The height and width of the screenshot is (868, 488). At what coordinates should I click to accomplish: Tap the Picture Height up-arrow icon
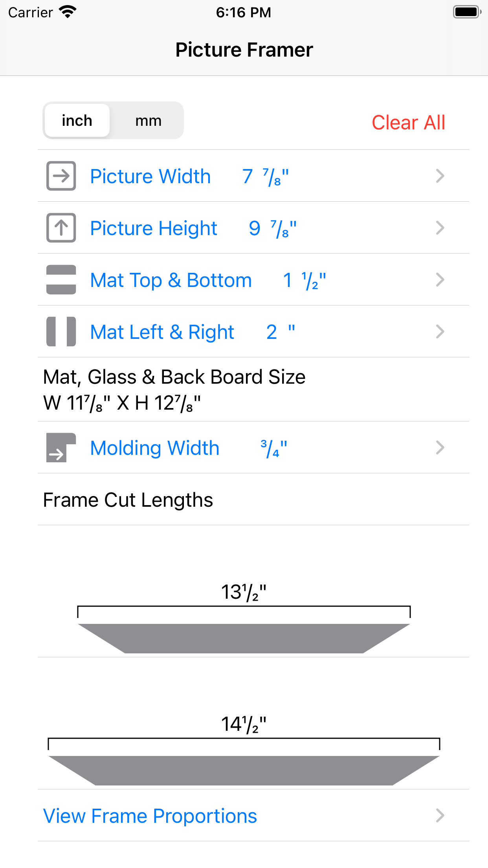(x=61, y=228)
